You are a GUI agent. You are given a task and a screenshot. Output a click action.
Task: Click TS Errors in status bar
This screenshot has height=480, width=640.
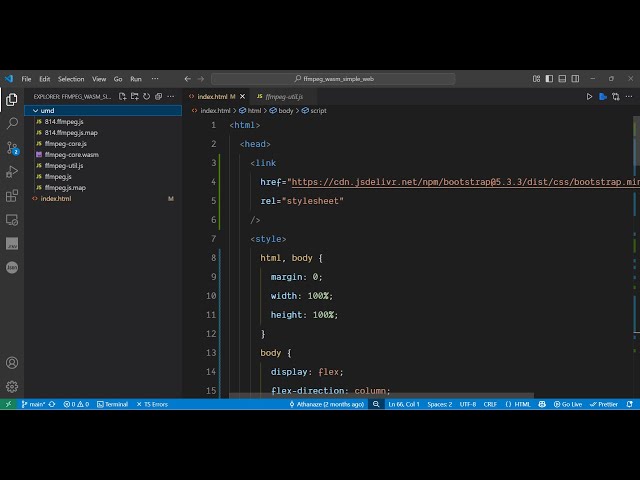152,404
